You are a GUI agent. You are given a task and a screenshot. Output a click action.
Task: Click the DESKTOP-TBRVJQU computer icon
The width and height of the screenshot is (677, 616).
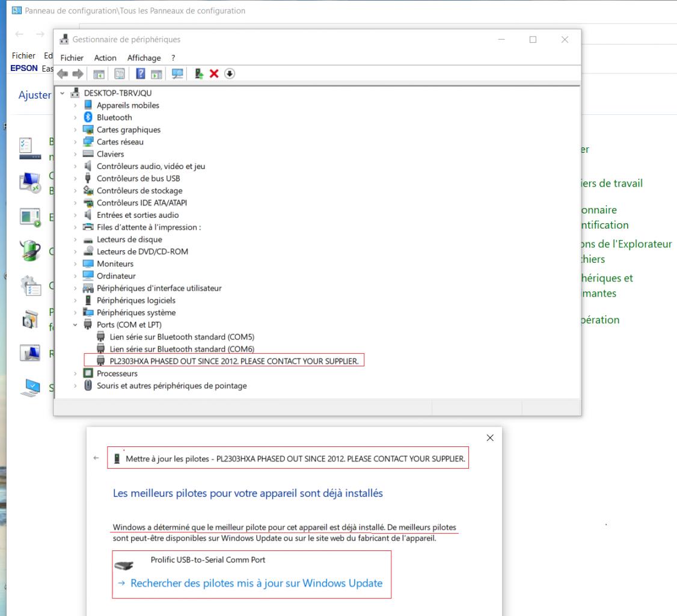coord(75,93)
